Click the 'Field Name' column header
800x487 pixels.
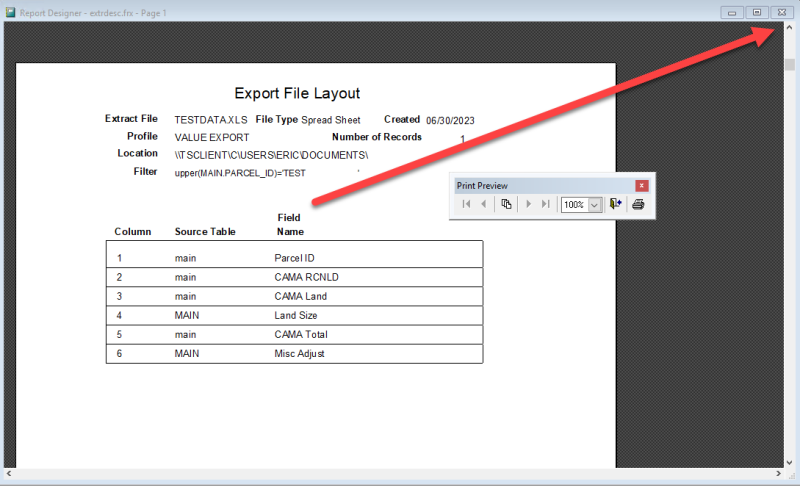(290, 224)
